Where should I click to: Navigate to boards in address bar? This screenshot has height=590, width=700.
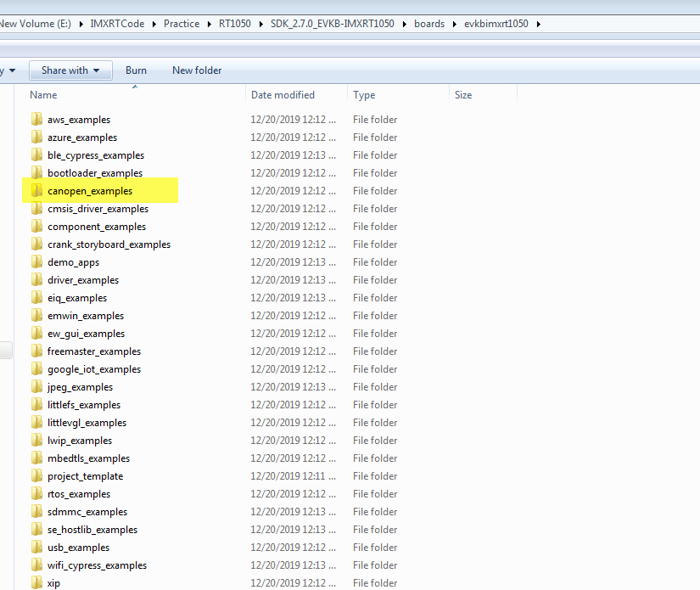(x=429, y=24)
